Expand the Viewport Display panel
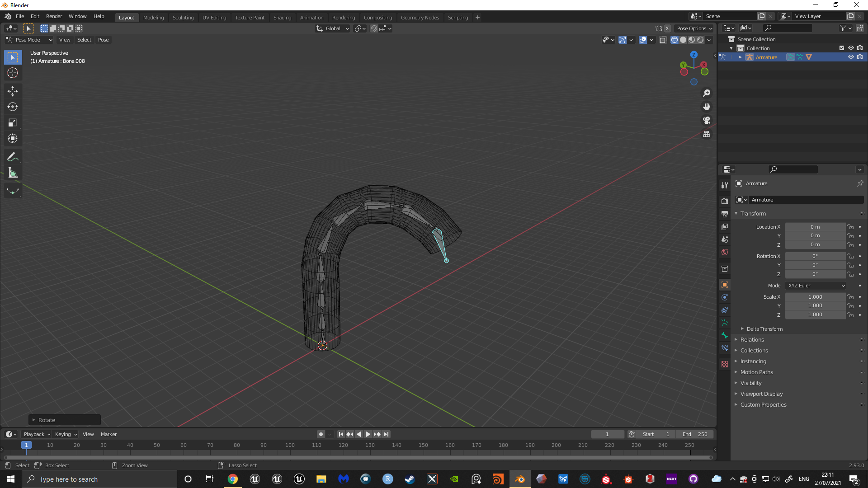868x488 pixels. coord(761,394)
